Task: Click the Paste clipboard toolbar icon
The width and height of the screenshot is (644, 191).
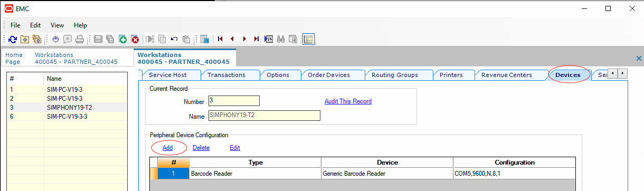Action: tap(186, 39)
